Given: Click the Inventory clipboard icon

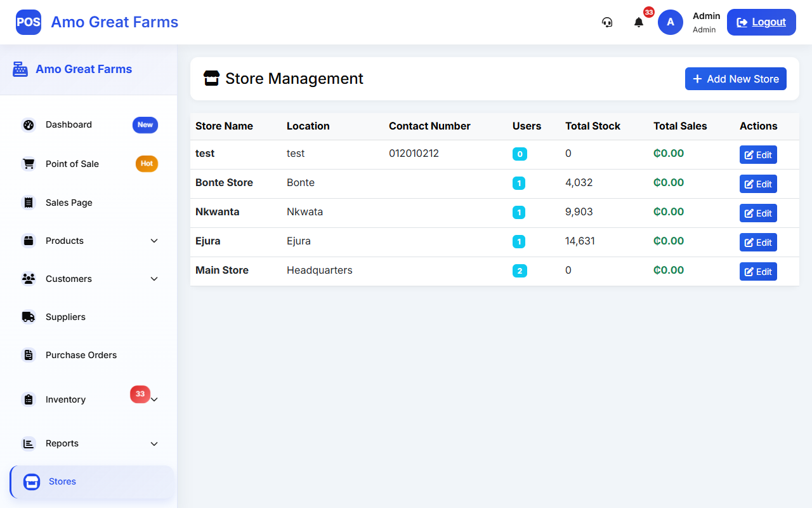Looking at the screenshot, I should coord(29,399).
